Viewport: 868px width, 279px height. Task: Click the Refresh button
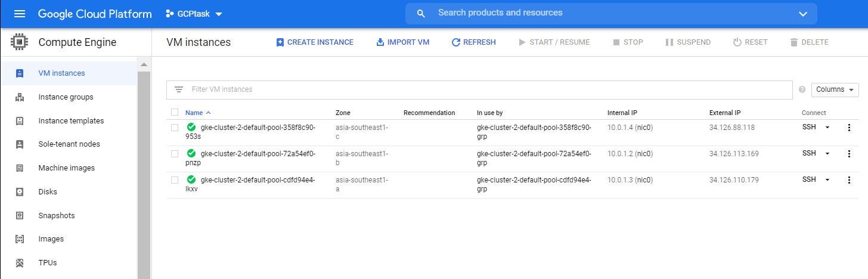pyautogui.click(x=473, y=42)
